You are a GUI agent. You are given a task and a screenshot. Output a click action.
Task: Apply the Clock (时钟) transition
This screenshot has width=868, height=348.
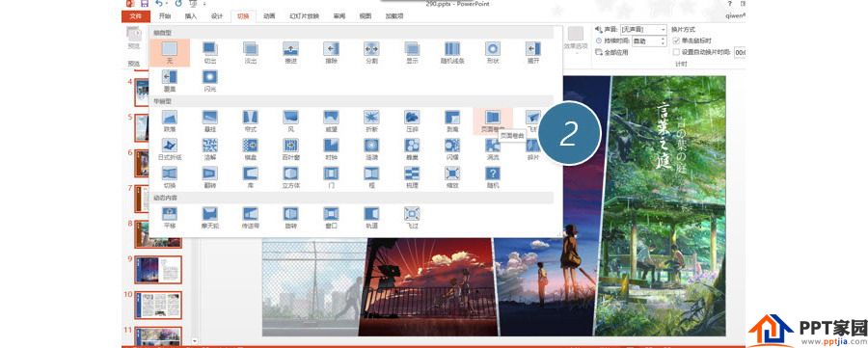331,148
